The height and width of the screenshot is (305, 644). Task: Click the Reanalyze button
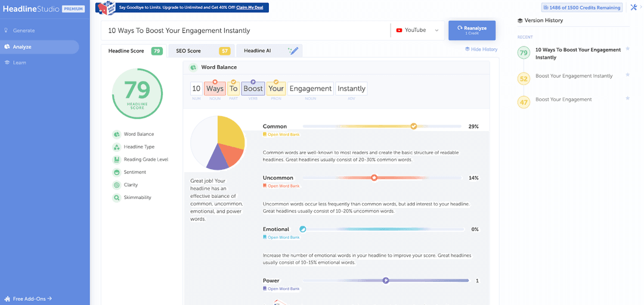click(x=472, y=30)
